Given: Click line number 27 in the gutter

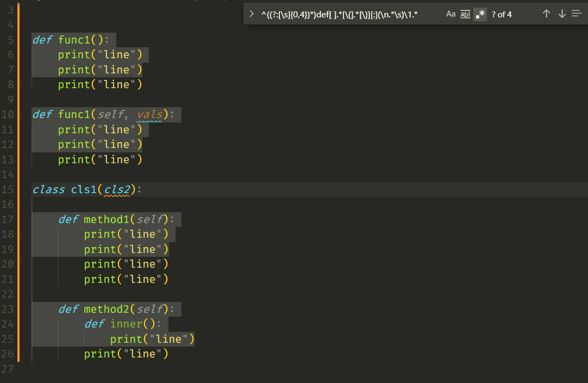Looking at the screenshot, I should click(9, 368).
